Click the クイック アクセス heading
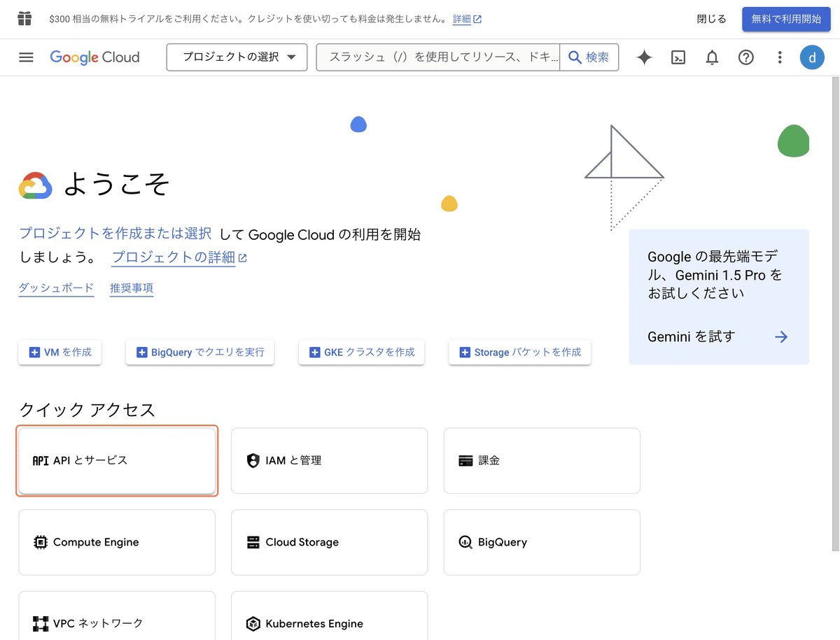Image resolution: width=840 pixels, height=640 pixels. [x=87, y=410]
